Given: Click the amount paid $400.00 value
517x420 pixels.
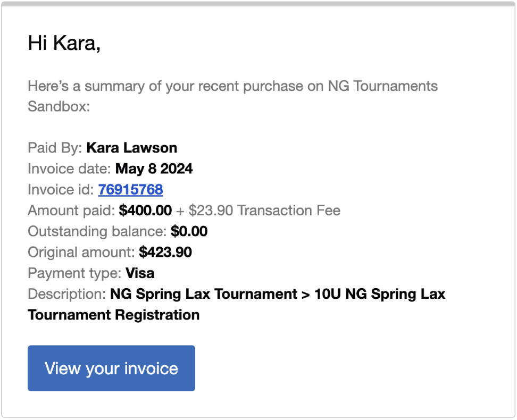Looking at the screenshot, I should click(145, 211).
